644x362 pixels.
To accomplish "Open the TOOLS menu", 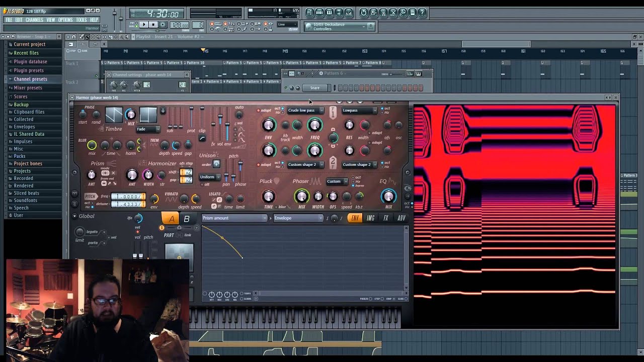I will point(82,20).
